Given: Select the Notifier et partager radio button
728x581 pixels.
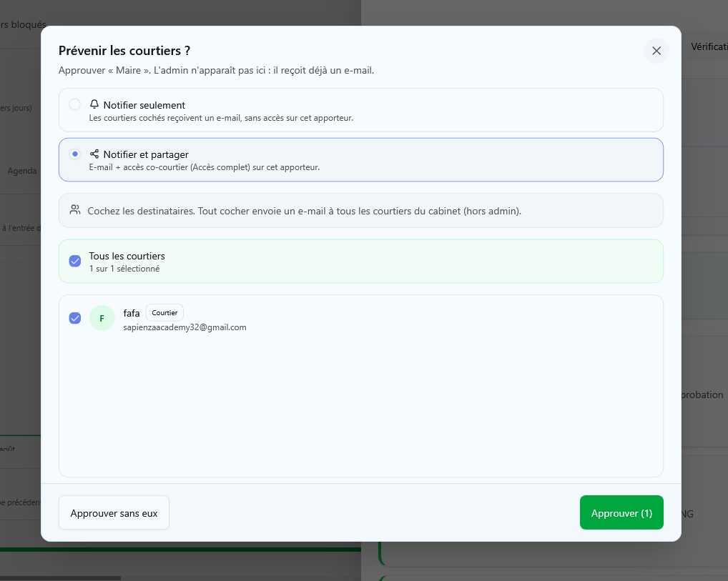Looking at the screenshot, I should pyautogui.click(x=75, y=154).
